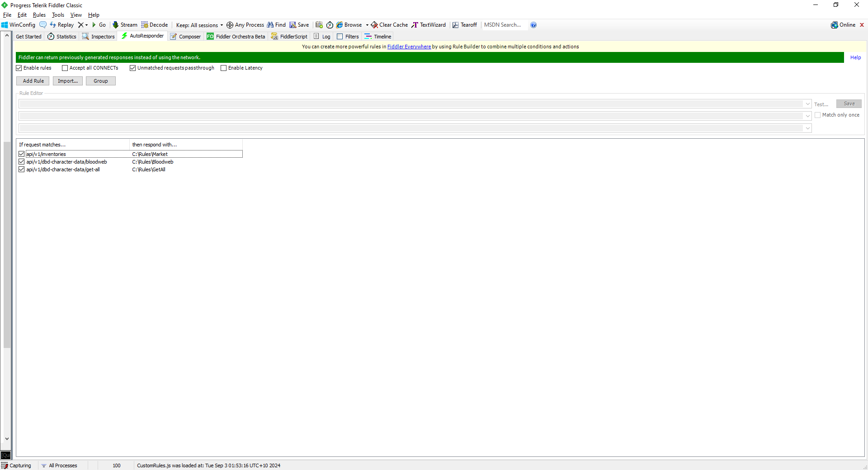Viewport: 868px width, 470px height.
Task: Disable the bloodweb rule checkbox
Action: tap(22, 162)
